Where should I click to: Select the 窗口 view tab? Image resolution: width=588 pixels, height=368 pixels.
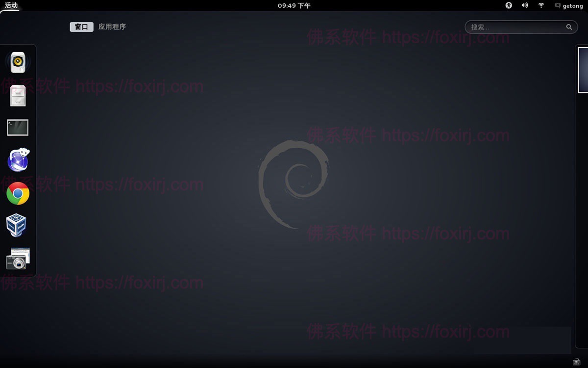point(81,26)
